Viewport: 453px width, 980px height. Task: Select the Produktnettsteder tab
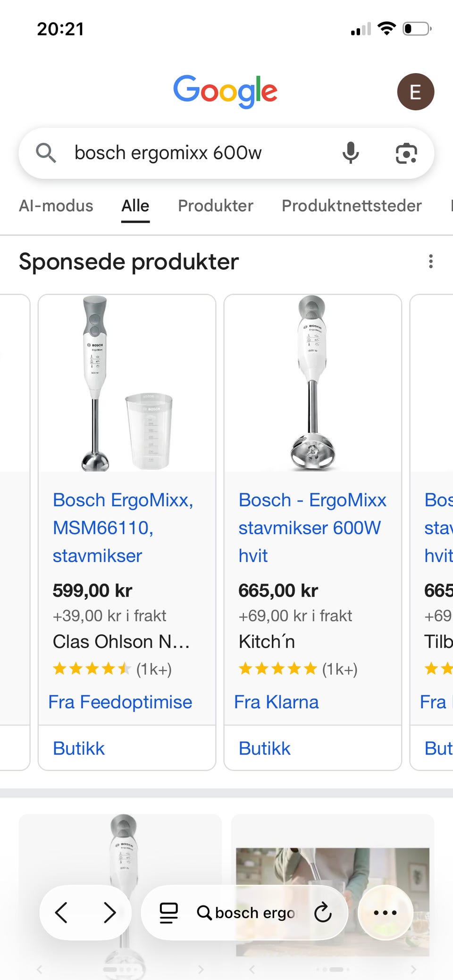coord(351,206)
